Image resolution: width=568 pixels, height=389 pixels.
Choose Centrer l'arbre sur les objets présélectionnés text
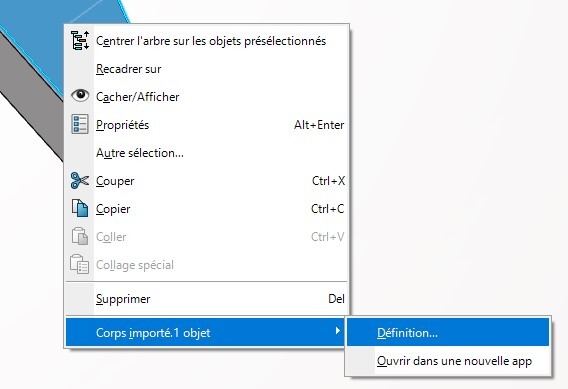[211, 41]
